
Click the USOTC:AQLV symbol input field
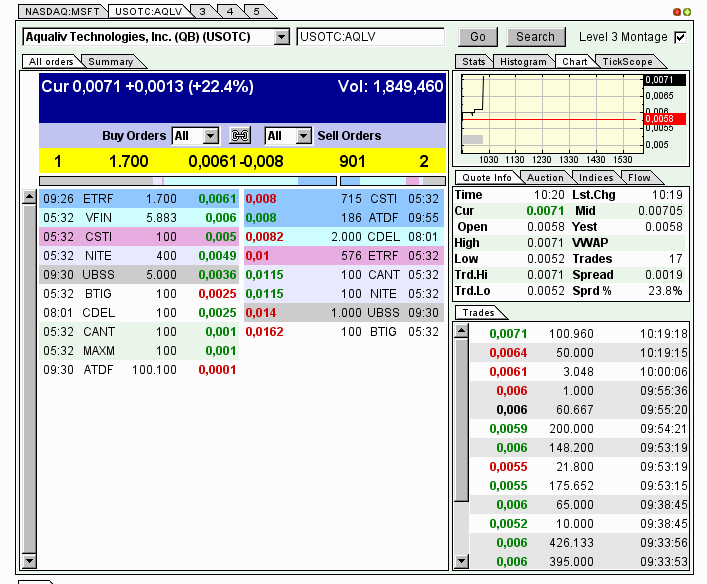(371, 37)
